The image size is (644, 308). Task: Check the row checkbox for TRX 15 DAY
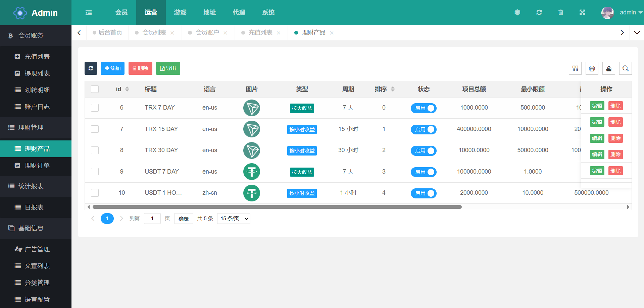tap(95, 129)
